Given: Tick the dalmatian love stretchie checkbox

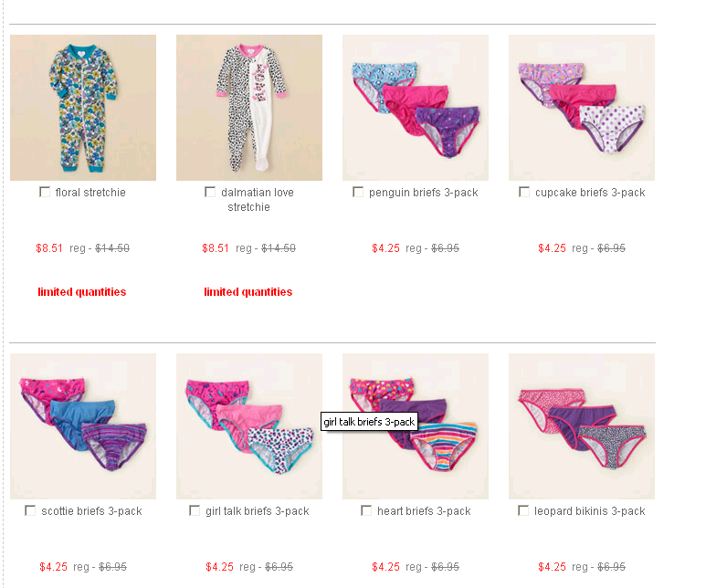Looking at the screenshot, I should coord(210,193).
